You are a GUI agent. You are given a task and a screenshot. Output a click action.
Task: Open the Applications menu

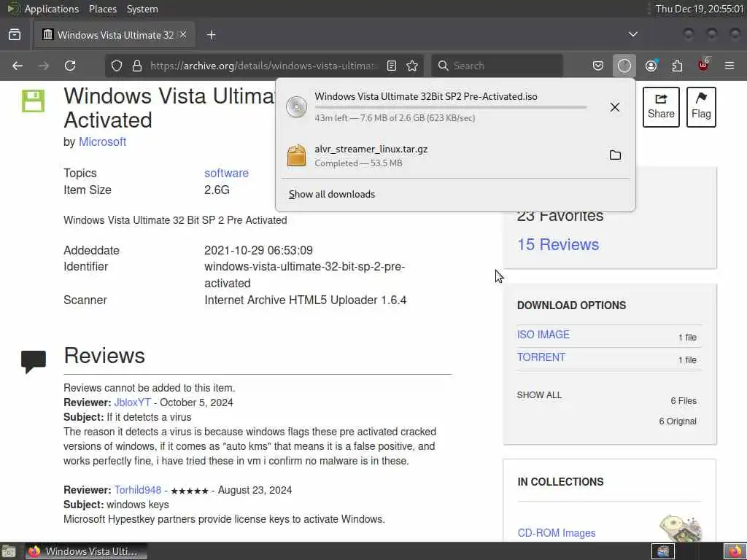(x=52, y=9)
